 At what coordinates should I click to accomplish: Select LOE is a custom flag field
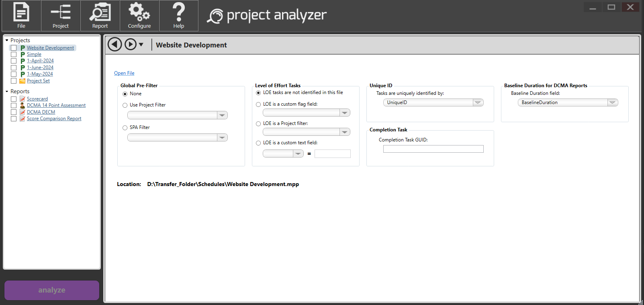coord(258,104)
